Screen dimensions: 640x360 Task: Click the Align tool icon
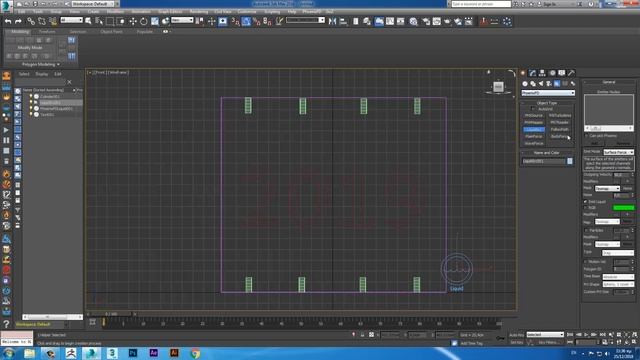coord(343,21)
